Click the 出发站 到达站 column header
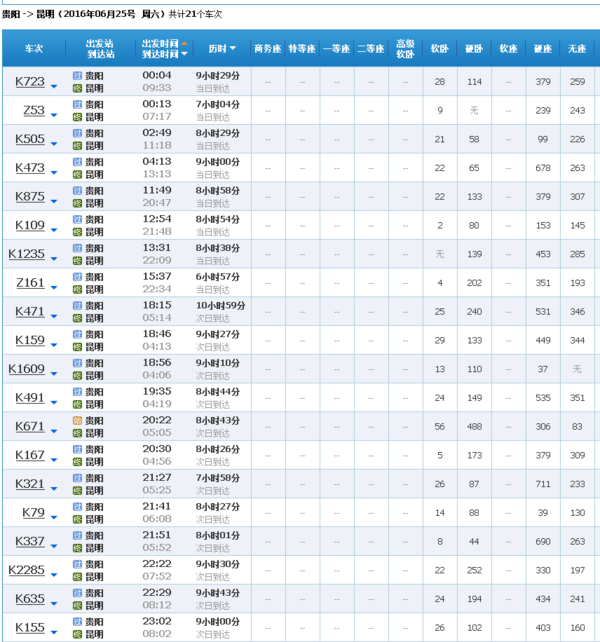Viewport: 600px width, 642px height. coord(100,48)
